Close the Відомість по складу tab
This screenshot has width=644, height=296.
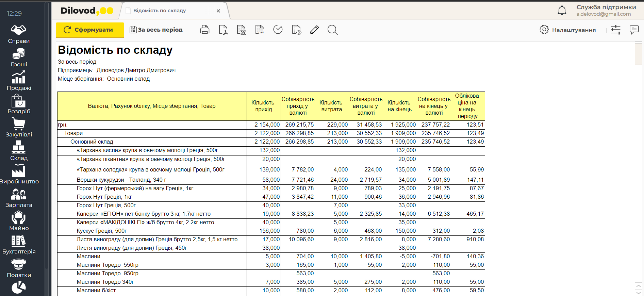click(218, 11)
